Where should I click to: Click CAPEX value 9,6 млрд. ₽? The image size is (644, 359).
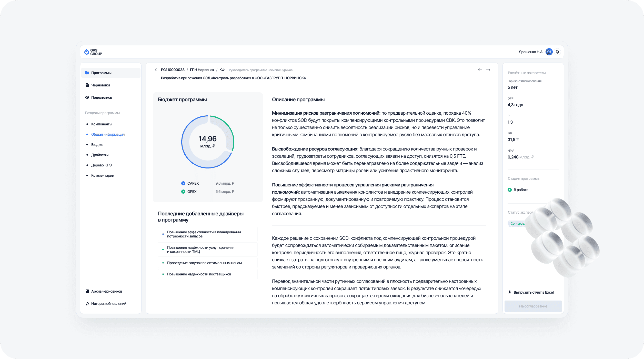[225, 183]
